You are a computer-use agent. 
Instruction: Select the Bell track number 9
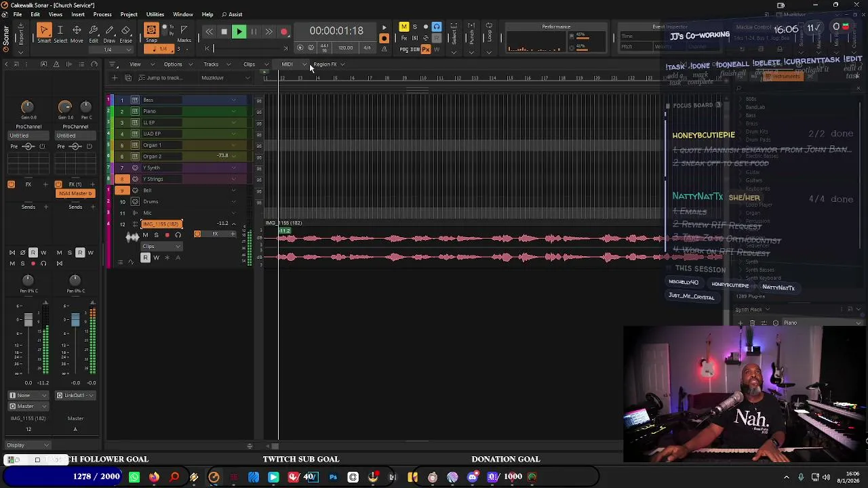122,190
